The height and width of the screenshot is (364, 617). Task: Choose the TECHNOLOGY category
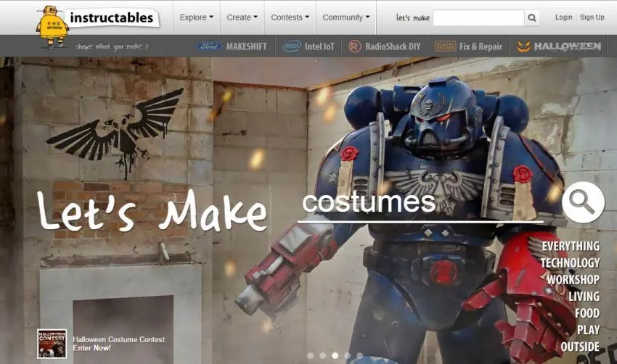(x=570, y=263)
